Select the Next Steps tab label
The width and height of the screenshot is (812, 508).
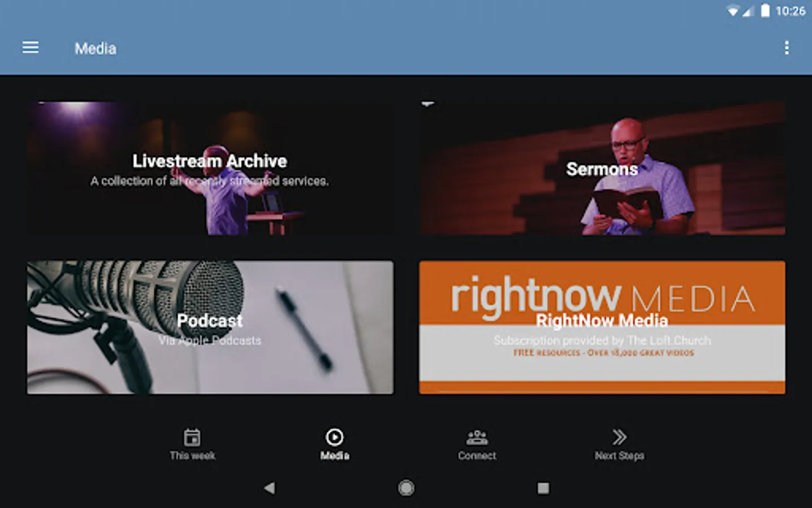(x=619, y=456)
